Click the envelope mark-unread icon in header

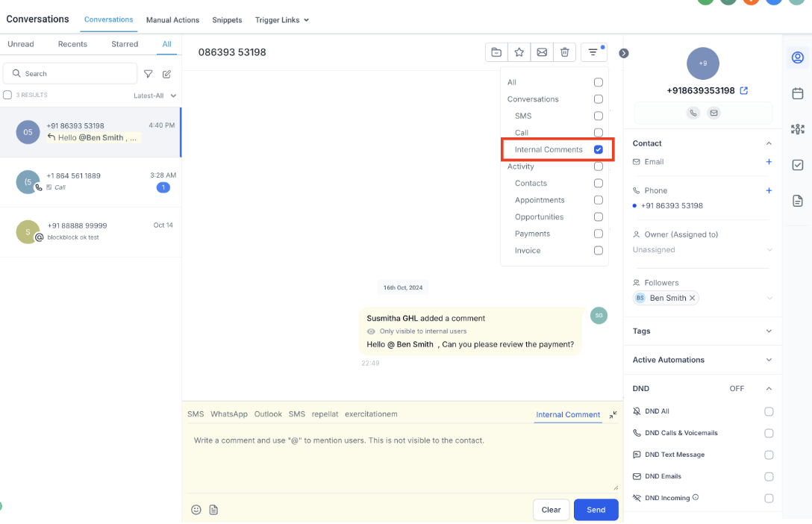tap(542, 52)
